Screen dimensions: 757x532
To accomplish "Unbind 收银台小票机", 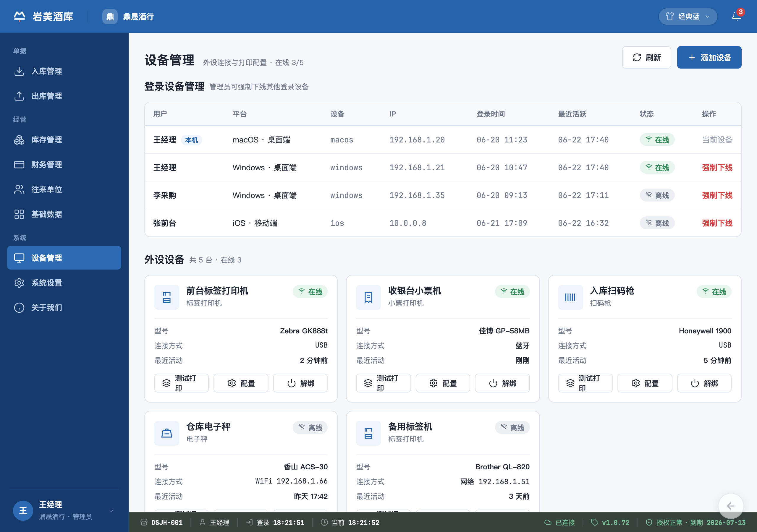I will tap(502, 383).
